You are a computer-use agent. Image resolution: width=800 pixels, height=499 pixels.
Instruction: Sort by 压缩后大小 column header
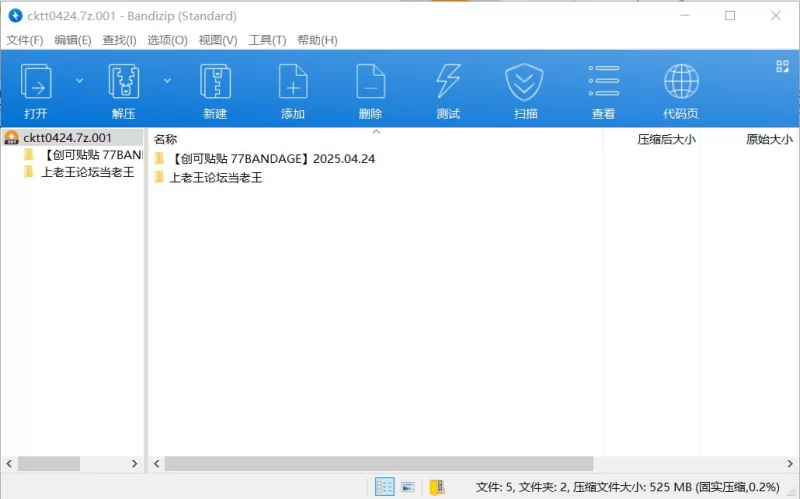pos(666,139)
